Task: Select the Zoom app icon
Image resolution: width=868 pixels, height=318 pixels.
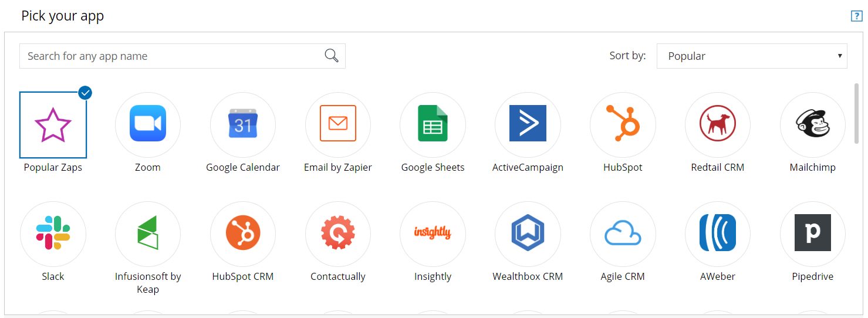Action: coord(148,125)
